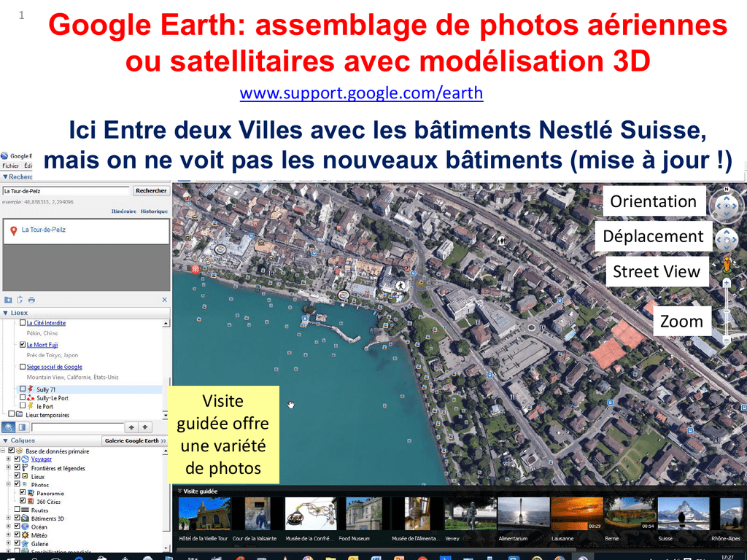Screen dimensions: 747x560
Task: Open the Lausanne sunset tour thumbnail
Action: point(576,513)
